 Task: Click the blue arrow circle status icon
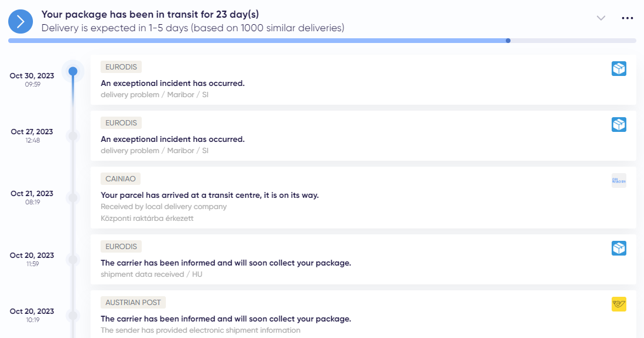[x=21, y=21]
